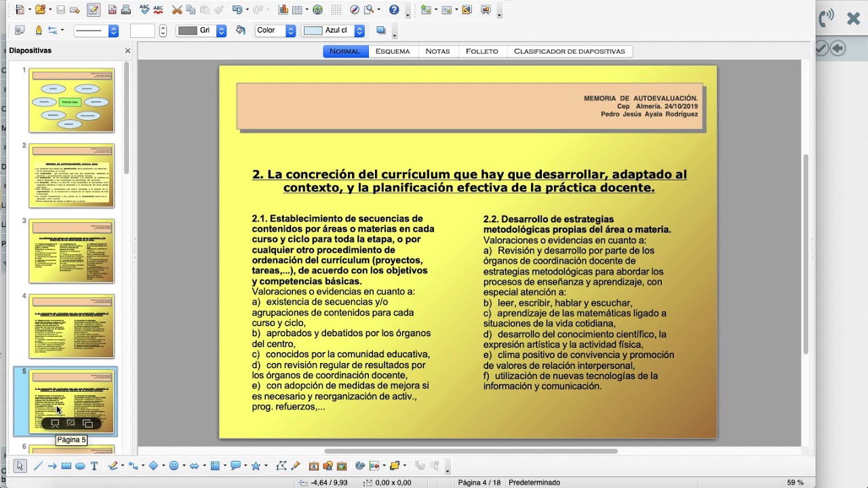This screenshot has width=868, height=488.
Task: Click the 'MEMORIA DE AUTOEVALUACIÓN' header box
Action: 469,106
